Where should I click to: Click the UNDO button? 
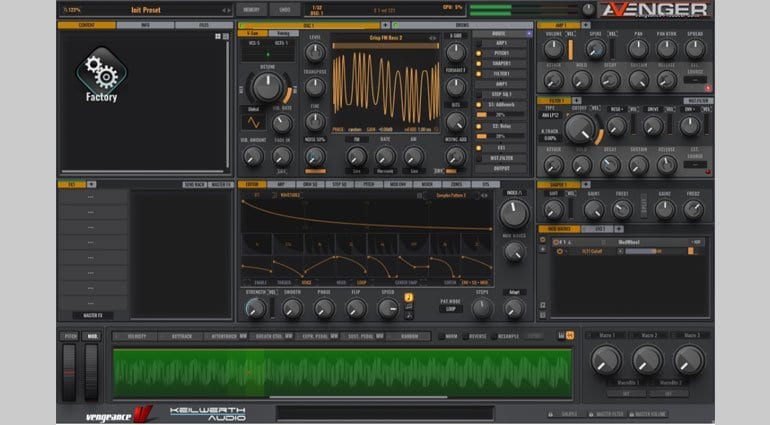(285, 10)
